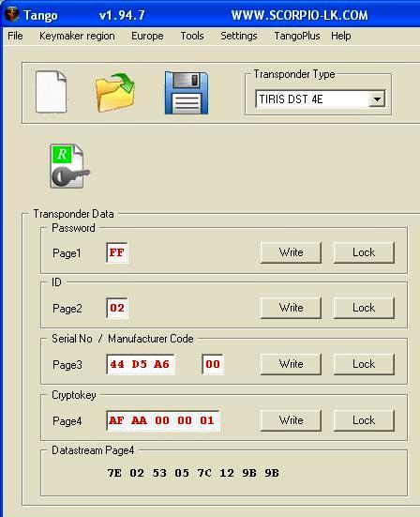Click the Page1 password FF field
The image size is (420, 517).
tap(117, 252)
